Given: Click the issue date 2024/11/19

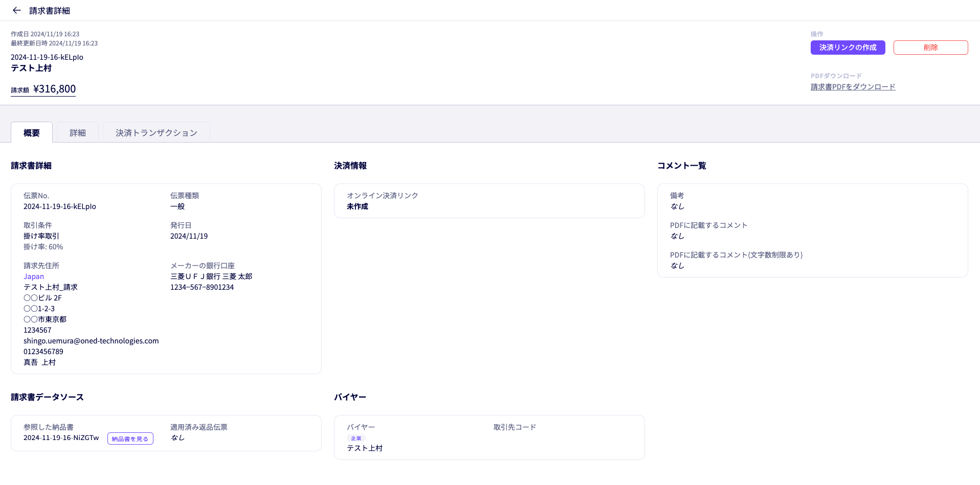Looking at the screenshot, I should (189, 236).
